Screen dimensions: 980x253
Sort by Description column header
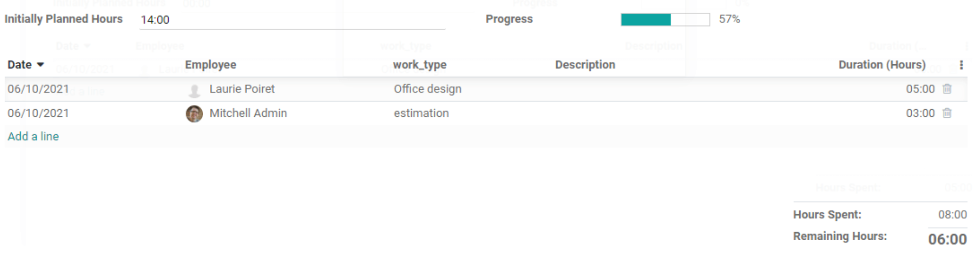tap(585, 65)
